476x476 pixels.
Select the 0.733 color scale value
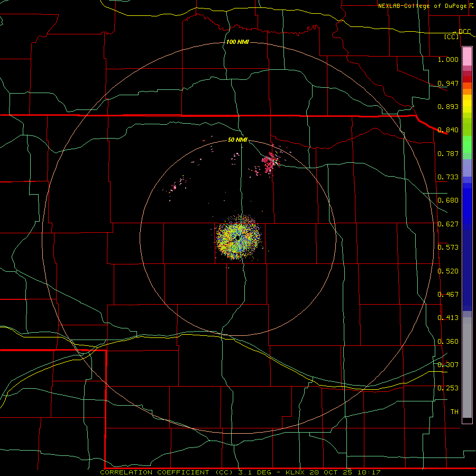[448, 177]
